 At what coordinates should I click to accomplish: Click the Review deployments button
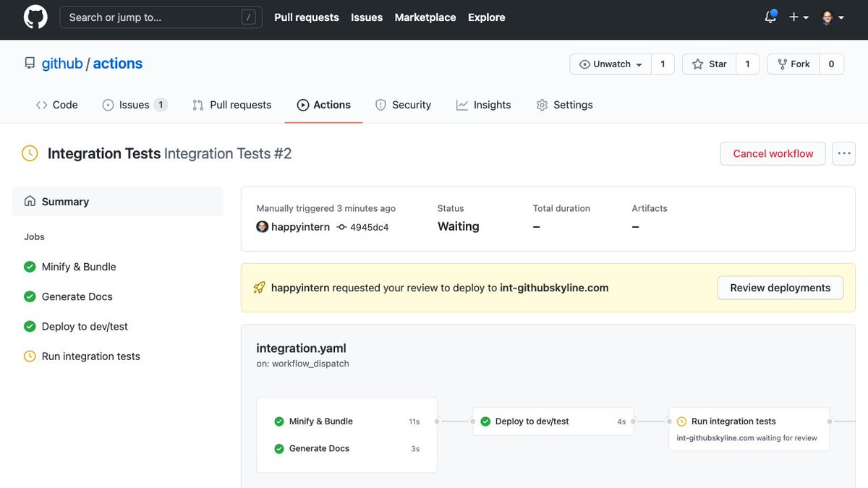pyautogui.click(x=780, y=288)
